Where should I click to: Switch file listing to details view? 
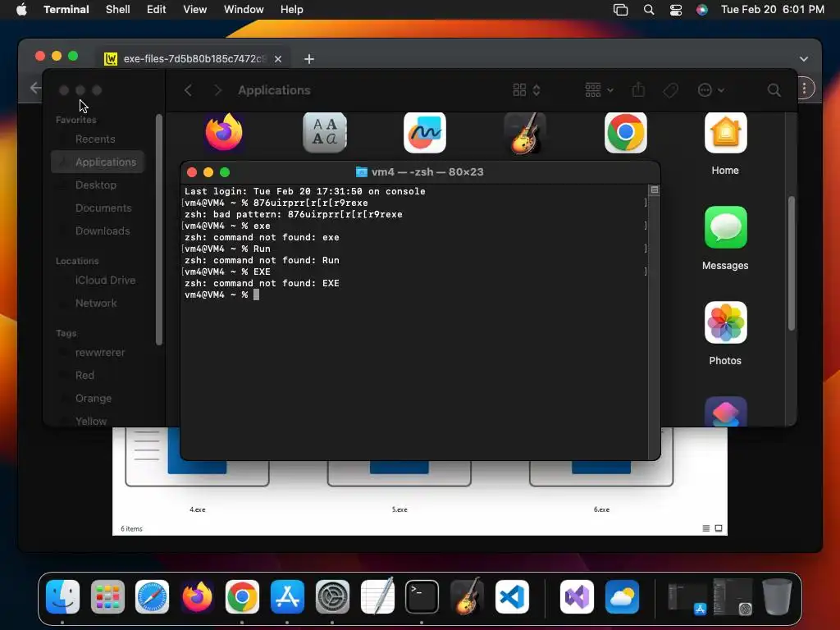[x=706, y=528]
